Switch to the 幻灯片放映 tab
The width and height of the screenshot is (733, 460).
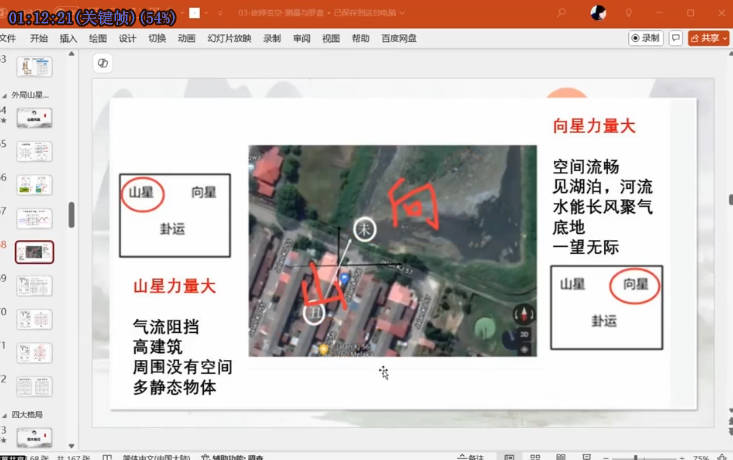point(229,38)
